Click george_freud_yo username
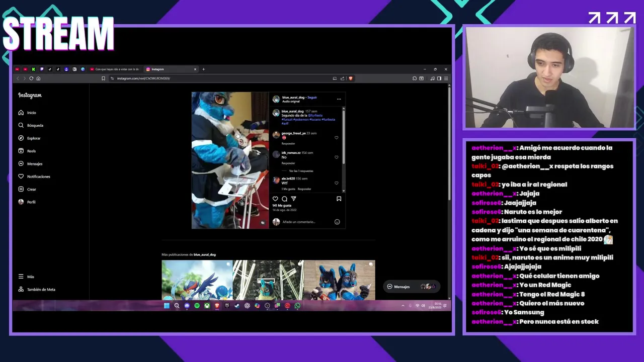This screenshot has width=644, height=362. [x=293, y=133]
